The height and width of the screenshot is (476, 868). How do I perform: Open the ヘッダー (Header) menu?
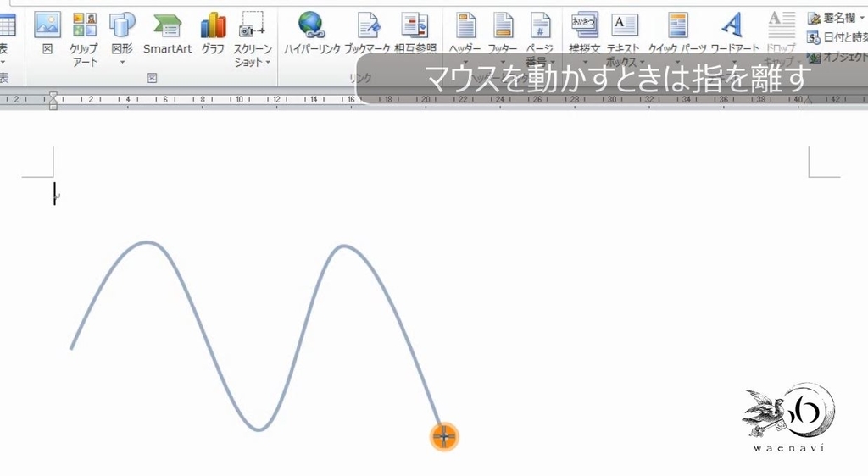click(465, 36)
